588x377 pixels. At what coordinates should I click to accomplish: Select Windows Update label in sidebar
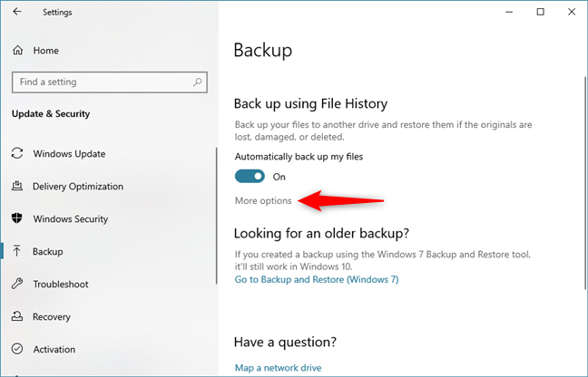(69, 154)
